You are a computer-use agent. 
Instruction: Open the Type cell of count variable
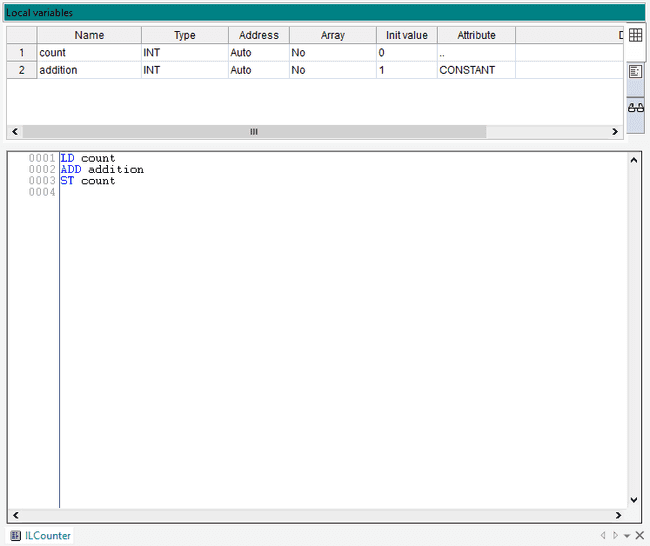[184, 52]
